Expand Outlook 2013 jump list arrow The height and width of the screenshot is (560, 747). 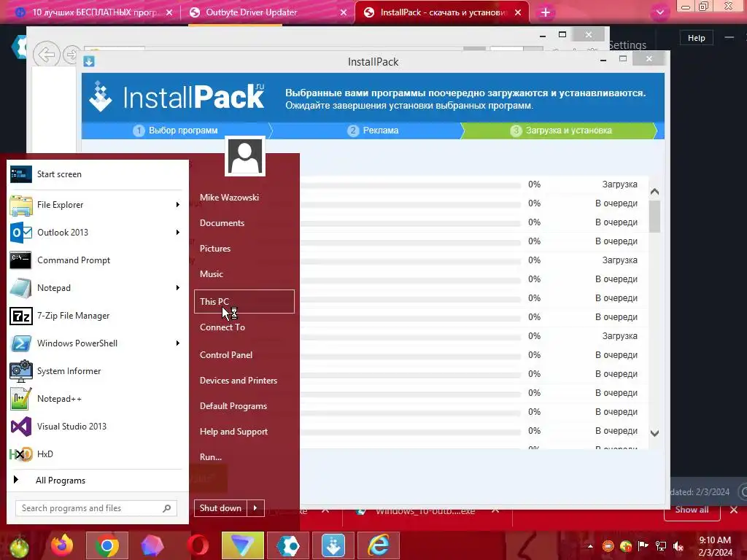(x=178, y=233)
